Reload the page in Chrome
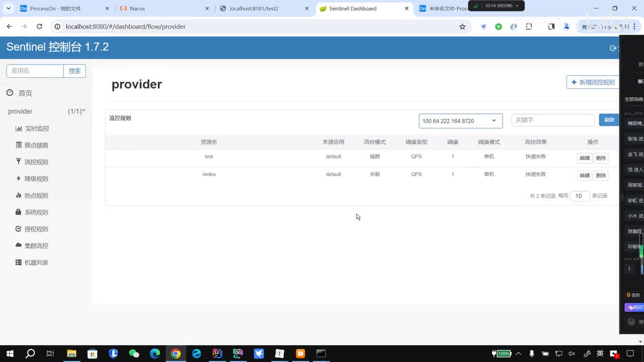 39,27
